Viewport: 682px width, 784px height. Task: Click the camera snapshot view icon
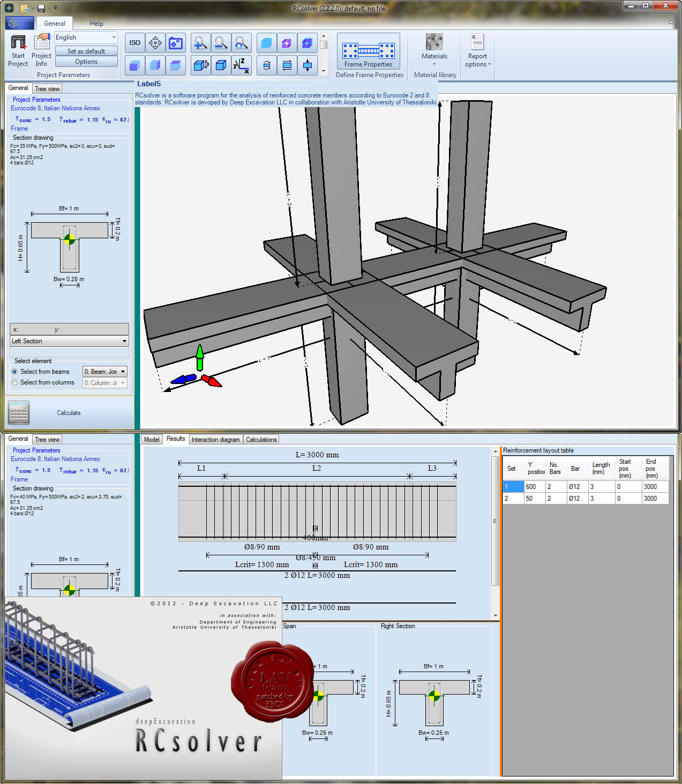coord(176,43)
